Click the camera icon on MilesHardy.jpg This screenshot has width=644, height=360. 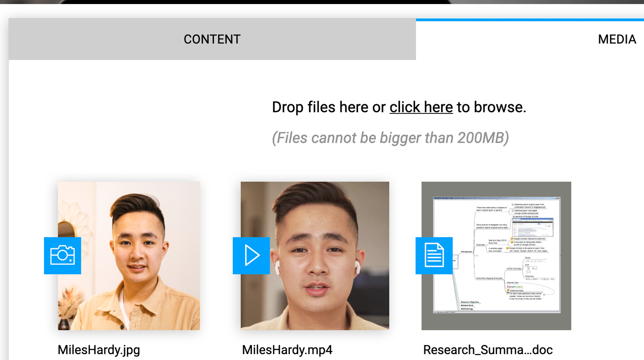pos(63,256)
